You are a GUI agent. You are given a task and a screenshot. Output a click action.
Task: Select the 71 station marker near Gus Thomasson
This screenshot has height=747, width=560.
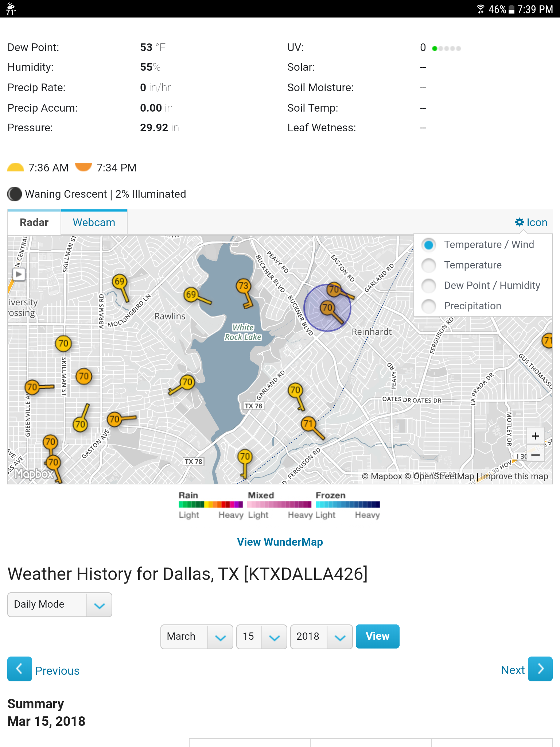click(x=547, y=341)
